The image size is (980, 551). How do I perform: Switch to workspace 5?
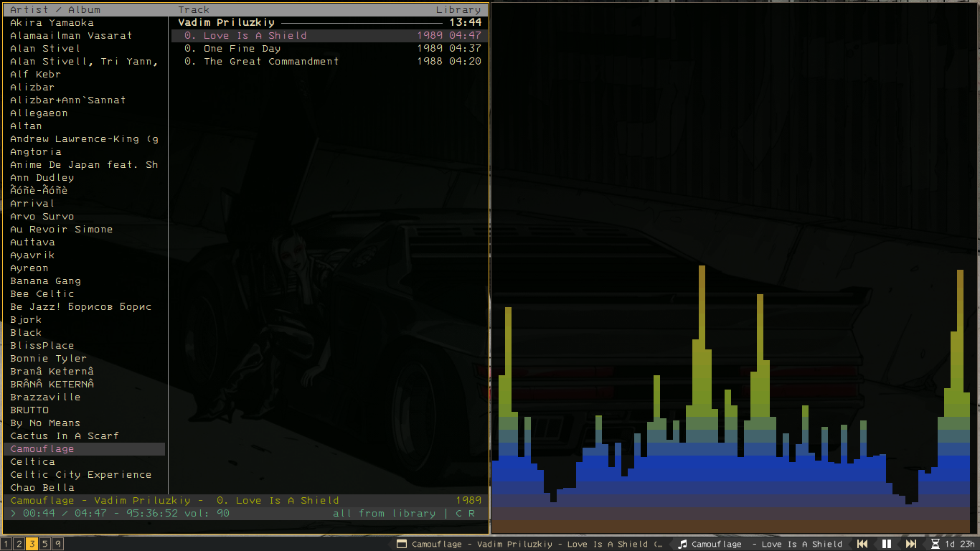click(45, 544)
